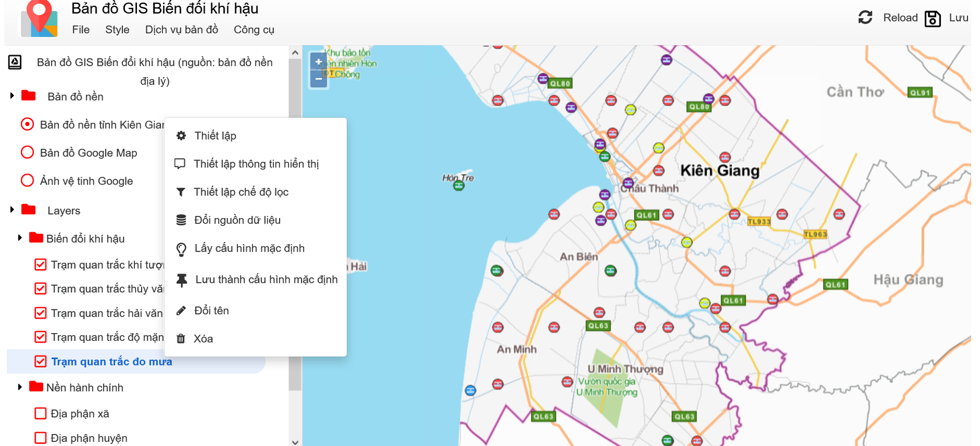
Task: Click the database icon for Đổi nguồn dữ liệu
Action: tap(181, 220)
